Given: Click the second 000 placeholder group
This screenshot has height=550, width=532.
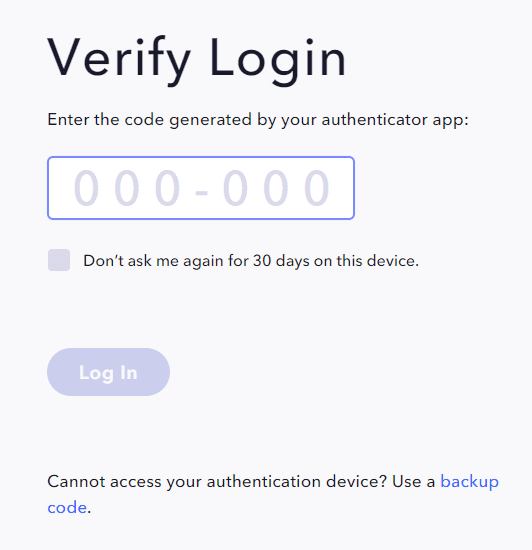Looking at the screenshot, I should coord(276,188).
